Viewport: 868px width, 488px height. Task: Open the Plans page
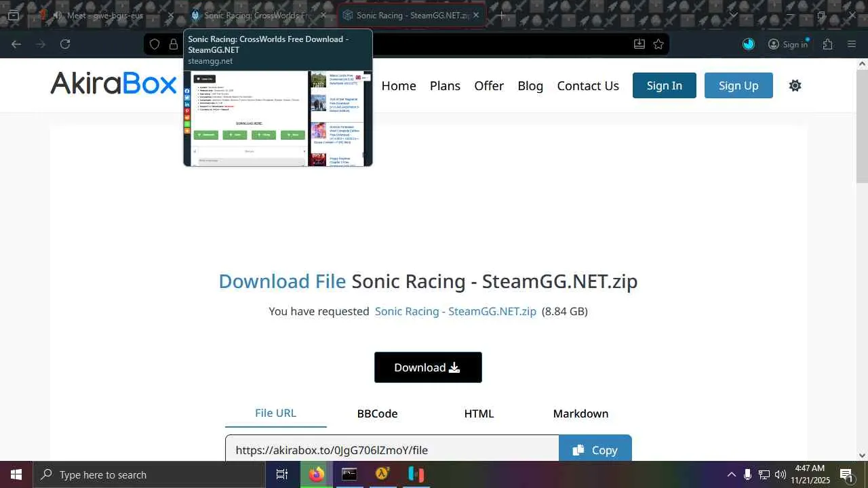[445, 85]
